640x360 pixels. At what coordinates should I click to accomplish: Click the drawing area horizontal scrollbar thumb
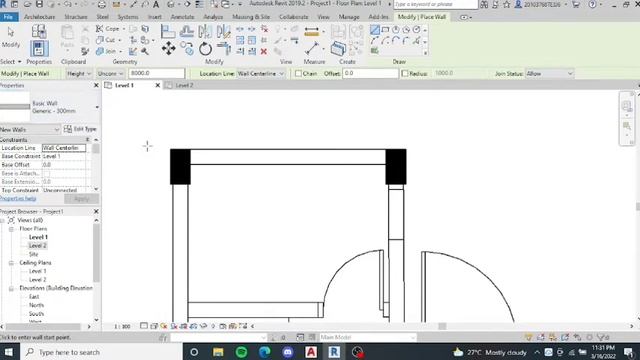(x=442, y=326)
